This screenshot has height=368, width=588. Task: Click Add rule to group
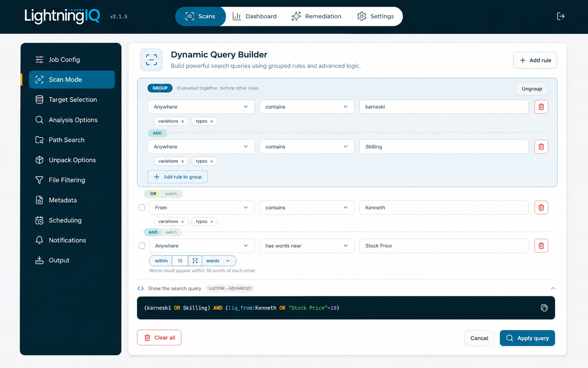pos(178,177)
